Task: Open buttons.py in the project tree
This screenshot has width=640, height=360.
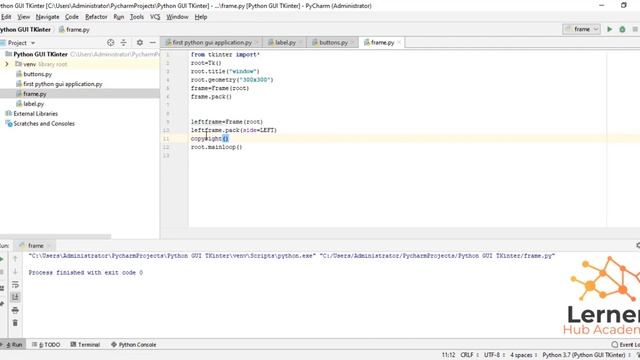Action: [38, 74]
